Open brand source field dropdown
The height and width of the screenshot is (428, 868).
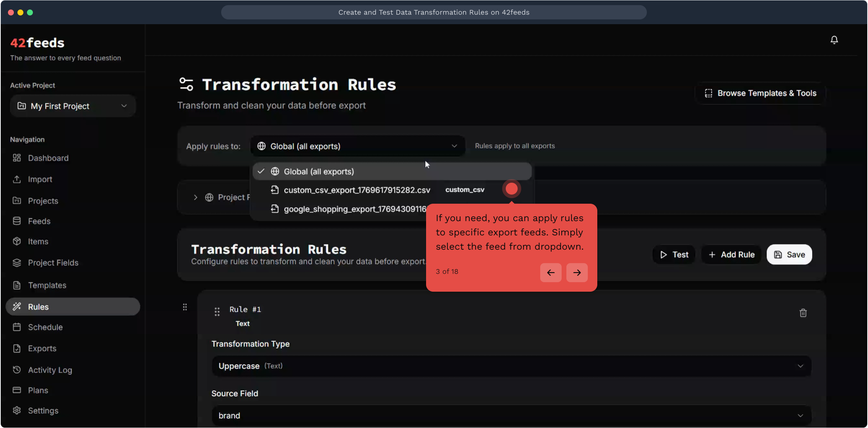click(x=511, y=415)
